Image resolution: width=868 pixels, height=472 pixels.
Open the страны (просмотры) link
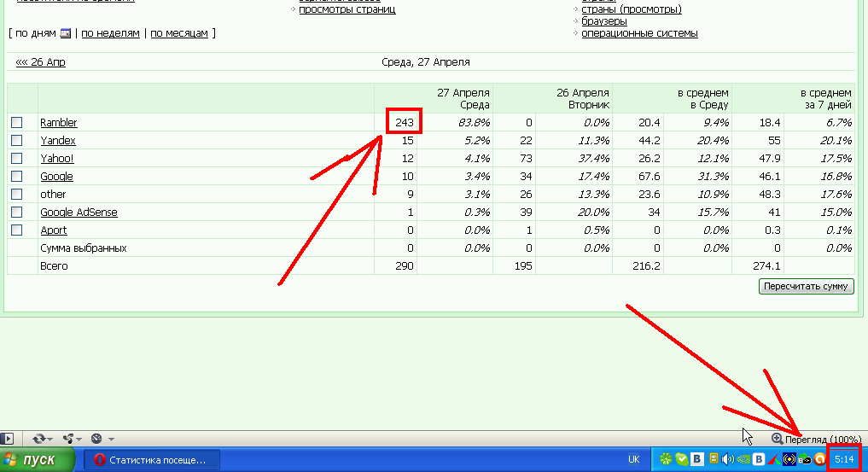pos(632,9)
